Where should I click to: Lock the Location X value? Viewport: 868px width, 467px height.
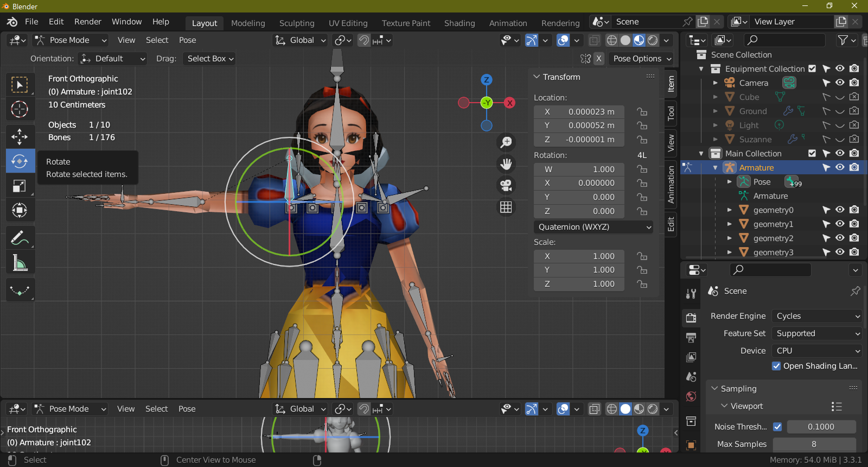pos(642,112)
